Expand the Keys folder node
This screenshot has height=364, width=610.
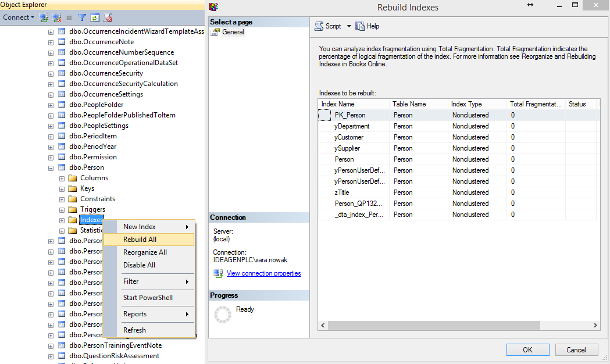62,190
